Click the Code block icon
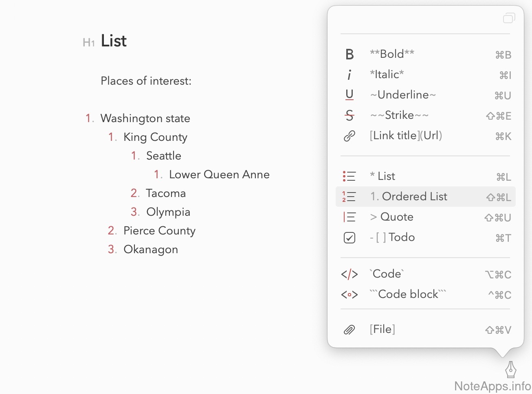532x394 pixels. [350, 294]
